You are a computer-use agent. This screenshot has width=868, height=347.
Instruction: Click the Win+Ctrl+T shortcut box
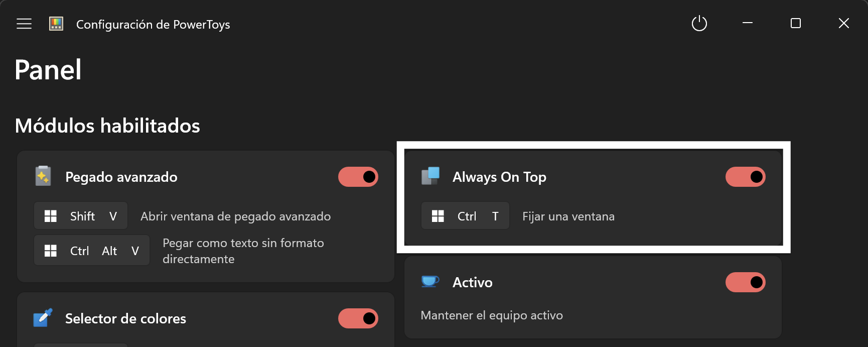pos(465,216)
